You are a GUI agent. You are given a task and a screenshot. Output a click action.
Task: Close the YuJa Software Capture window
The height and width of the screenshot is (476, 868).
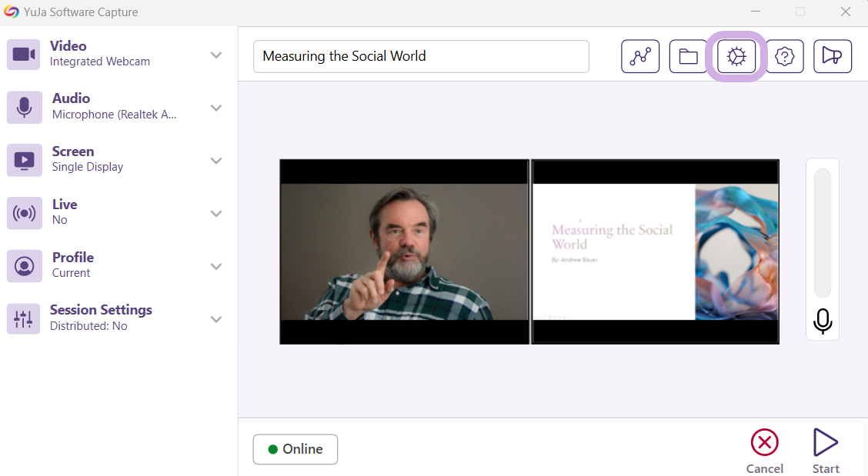pyautogui.click(x=846, y=12)
